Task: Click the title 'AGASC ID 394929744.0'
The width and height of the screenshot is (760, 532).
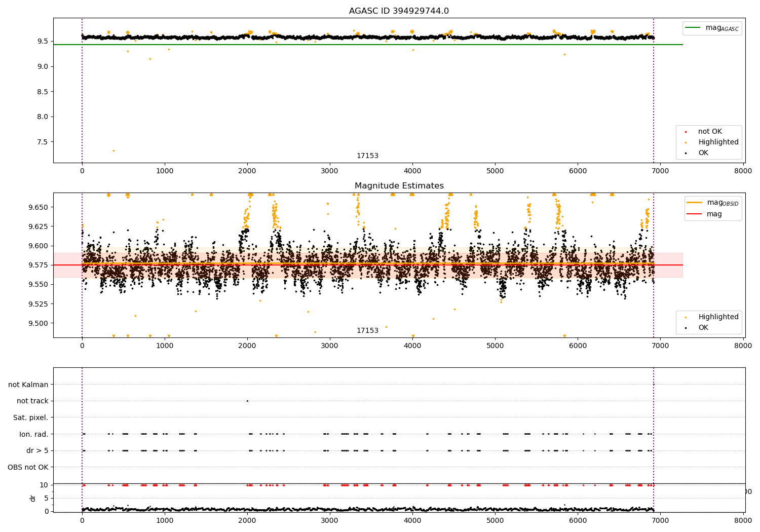Action: pyautogui.click(x=399, y=11)
